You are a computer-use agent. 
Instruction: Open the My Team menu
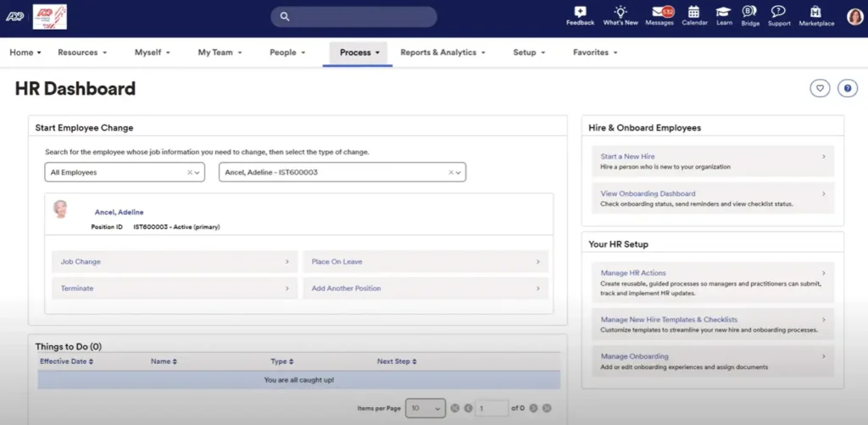(220, 53)
